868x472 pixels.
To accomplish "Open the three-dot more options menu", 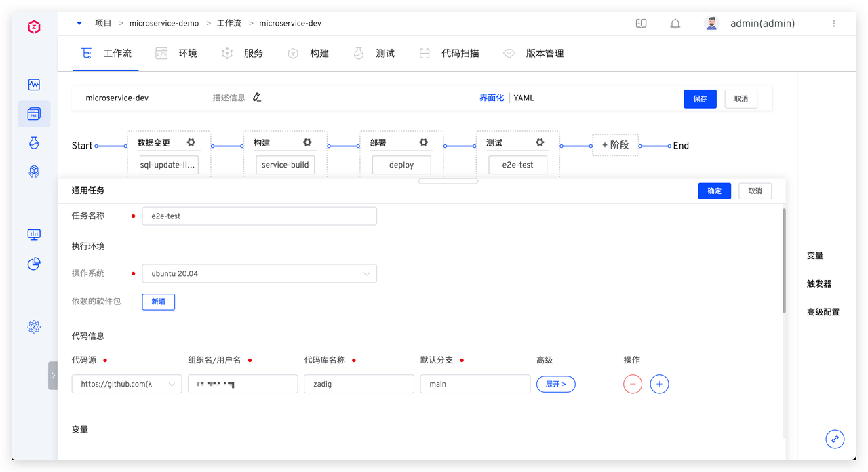I will (833, 24).
